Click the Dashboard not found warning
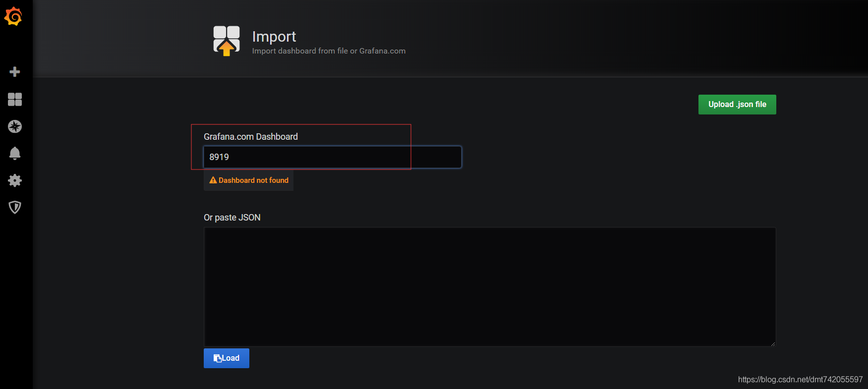Viewport: 868px width, 389px height. tap(249, 180)
